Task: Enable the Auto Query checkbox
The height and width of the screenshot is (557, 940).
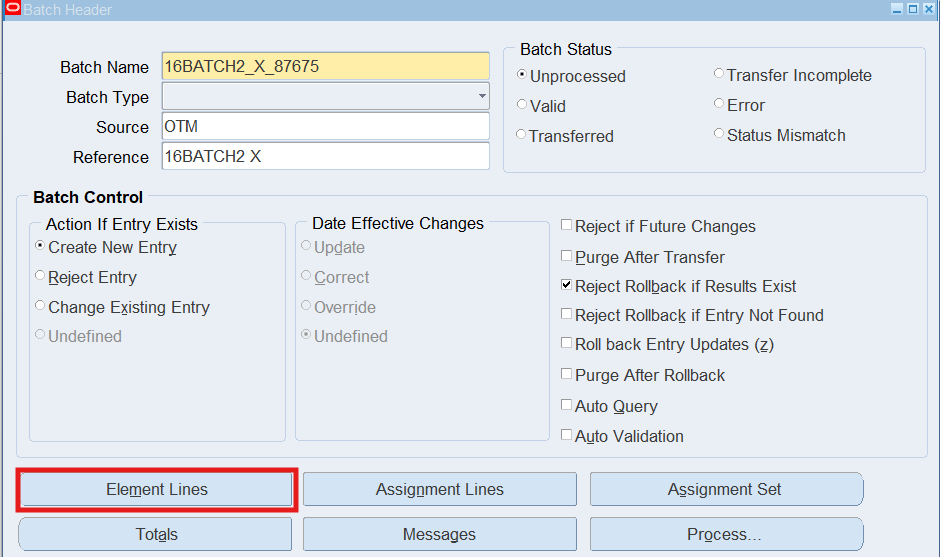Action: (567, 406)
